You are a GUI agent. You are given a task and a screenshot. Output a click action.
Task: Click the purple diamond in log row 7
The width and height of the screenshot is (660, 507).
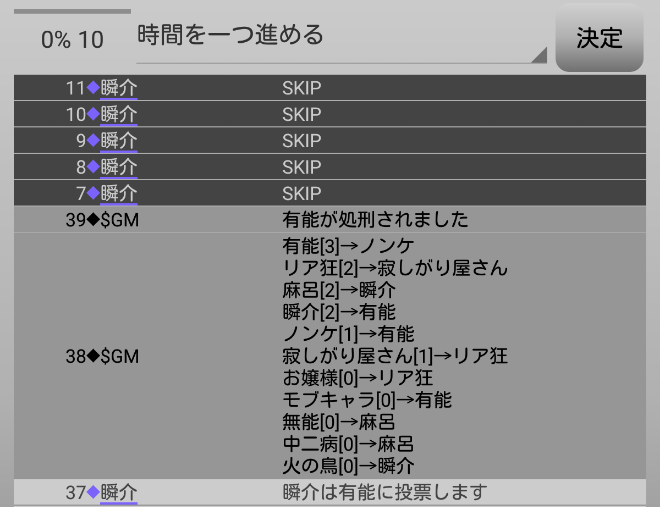[94, 192]
